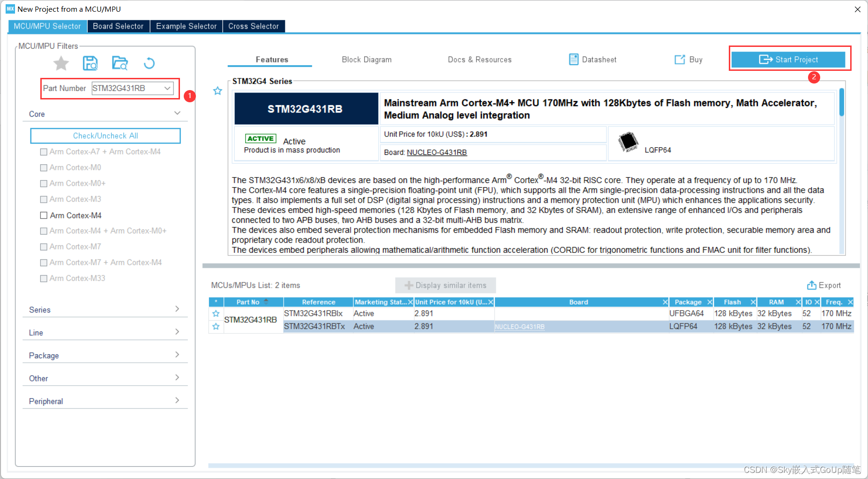
Task: Reset all filters with the circular arrow icon
Action: [149, 63]
